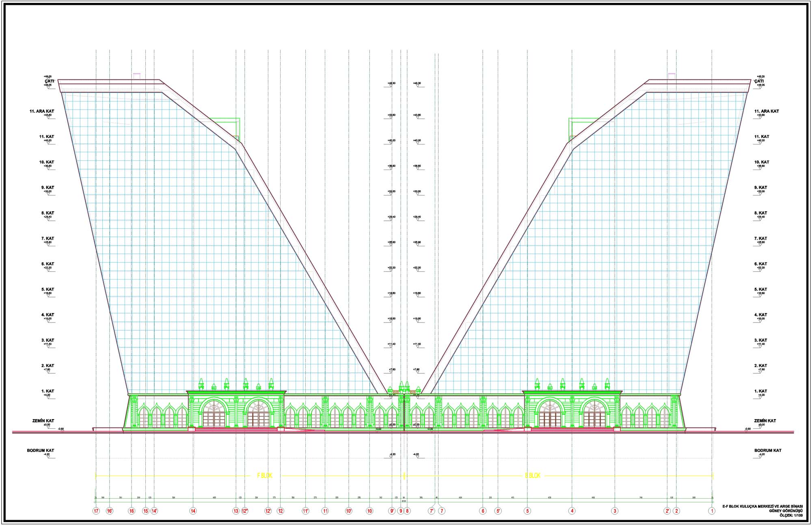Viewport: 812px width, 525px height.
Task: Click the GÜNEY GÖRÜNÜŞÜ title text
Action: tap(786, 511)
